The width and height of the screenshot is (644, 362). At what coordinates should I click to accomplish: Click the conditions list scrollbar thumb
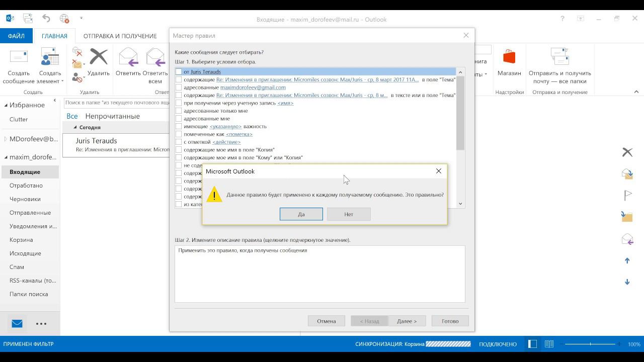[460, 114]
